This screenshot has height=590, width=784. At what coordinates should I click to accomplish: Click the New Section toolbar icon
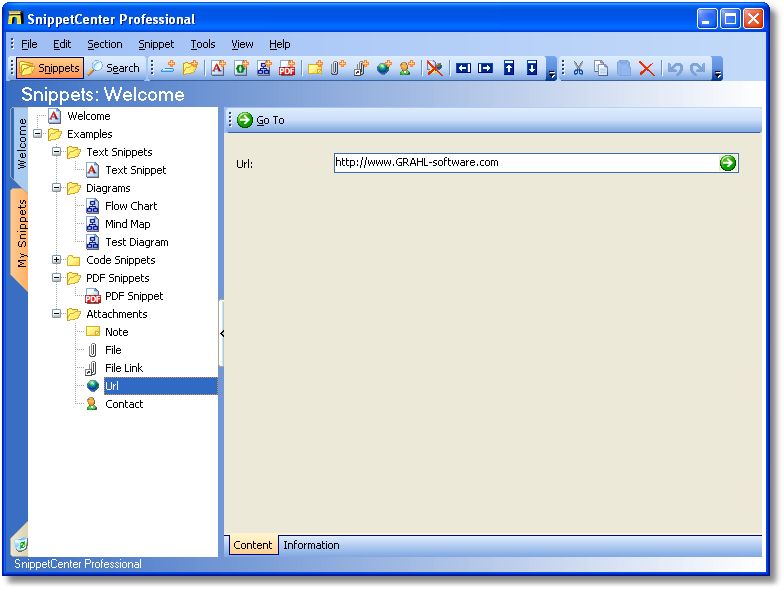coord(168,68)
